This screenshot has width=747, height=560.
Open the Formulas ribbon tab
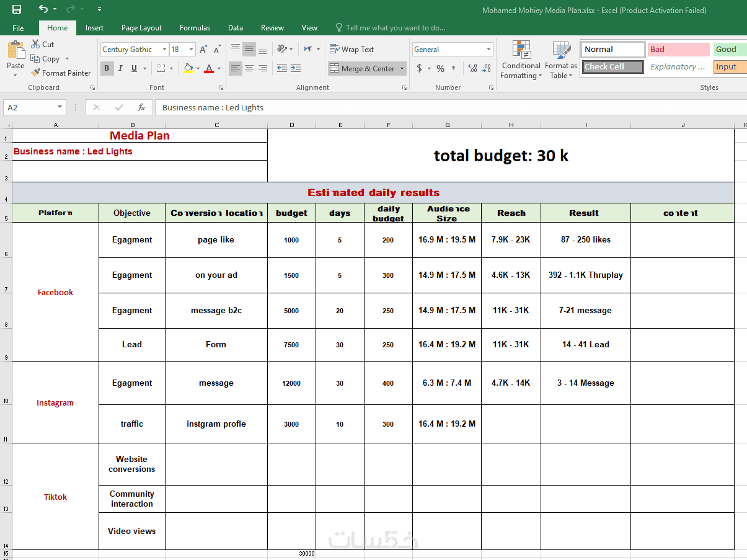click(x=195, y=28)
